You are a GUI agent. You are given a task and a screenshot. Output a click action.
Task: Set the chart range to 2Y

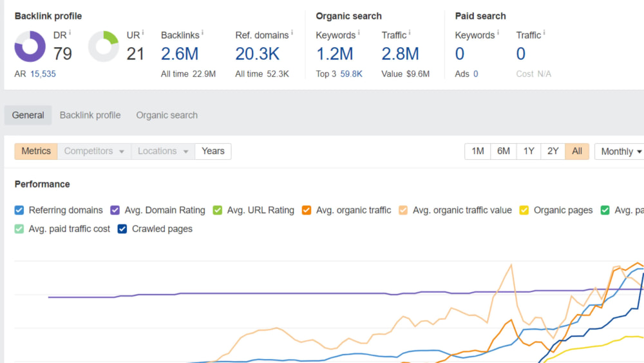[x=553, y=152]
